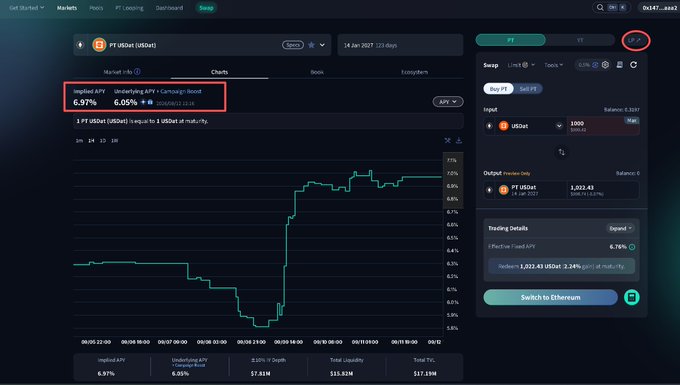Click sparkle icon next to 6.05% underlying APY
The image size is (680, 385).
coord(143,102)
